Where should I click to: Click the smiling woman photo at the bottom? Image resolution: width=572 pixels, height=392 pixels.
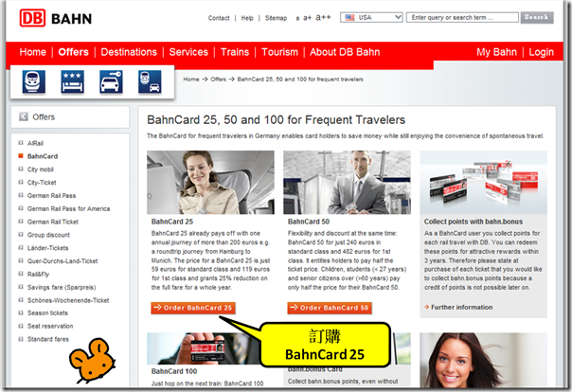pos(483,360)
